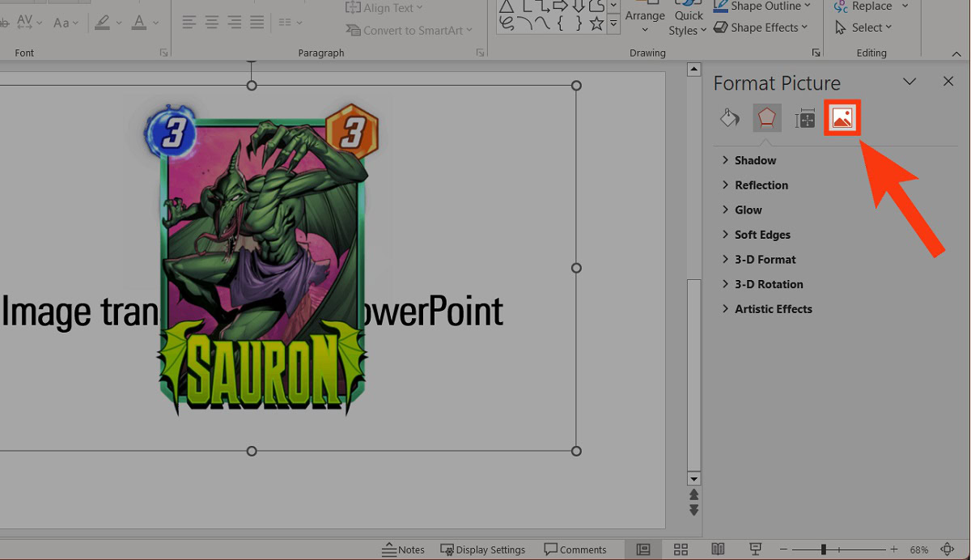Viewport: 971px width, 560px height.
Task: Fit slide to current window
Action: click(x=948, y=549)
